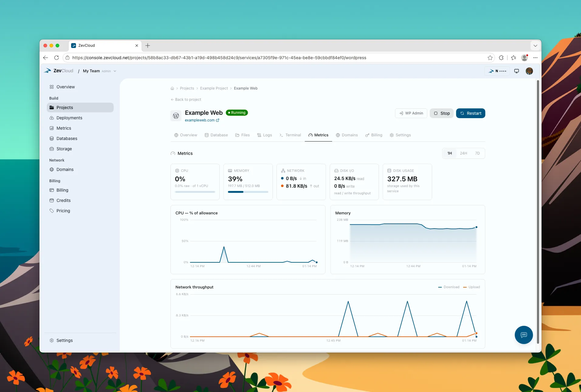Open sidebar Billing page
Image resolution: width=581 pixels, height=392 pixels.
pyautogui.click(x=80, y=190)
